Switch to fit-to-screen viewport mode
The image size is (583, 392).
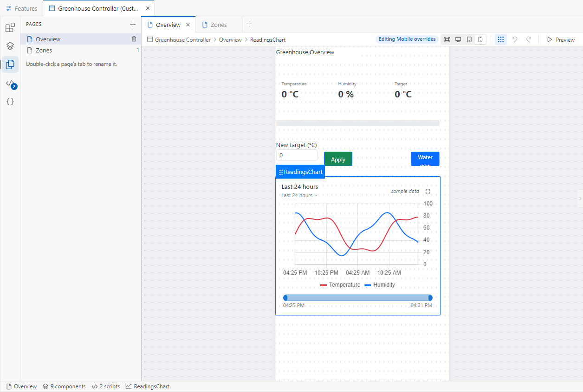(447, 39)
